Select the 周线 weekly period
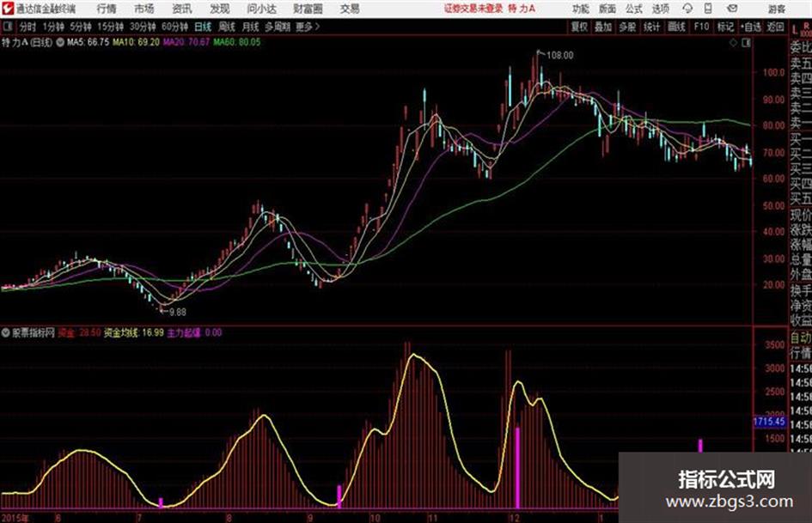The height and width of the screenshot is (523, 812). (227, 27)
